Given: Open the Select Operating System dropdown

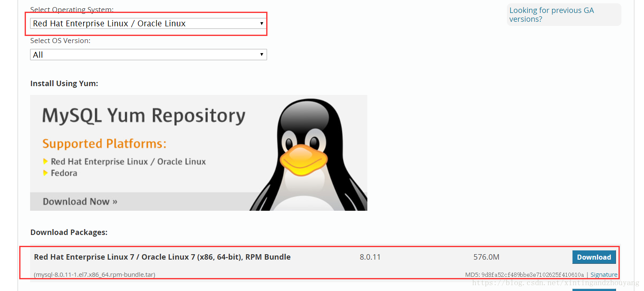Looking at the screenshot, I should [x=148, y=23].
